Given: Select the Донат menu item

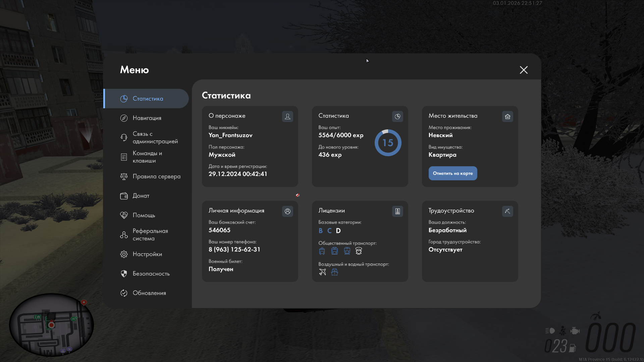Looking at the screenshot, I should click(x=141, y=196).
